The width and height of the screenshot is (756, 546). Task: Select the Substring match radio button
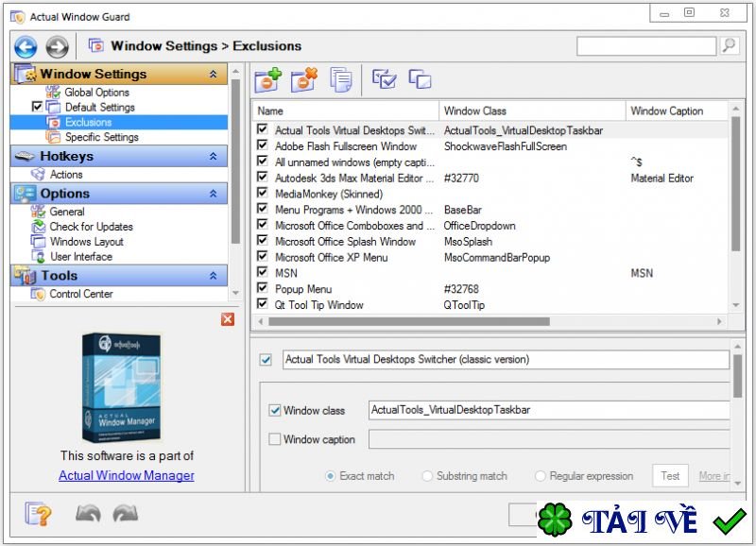[x=428, y=476]
